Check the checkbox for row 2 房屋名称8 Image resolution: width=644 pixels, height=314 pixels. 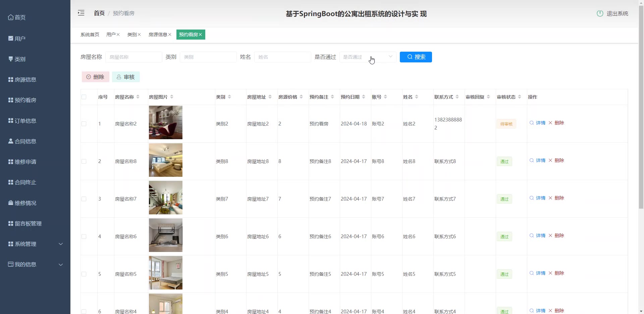84,161
